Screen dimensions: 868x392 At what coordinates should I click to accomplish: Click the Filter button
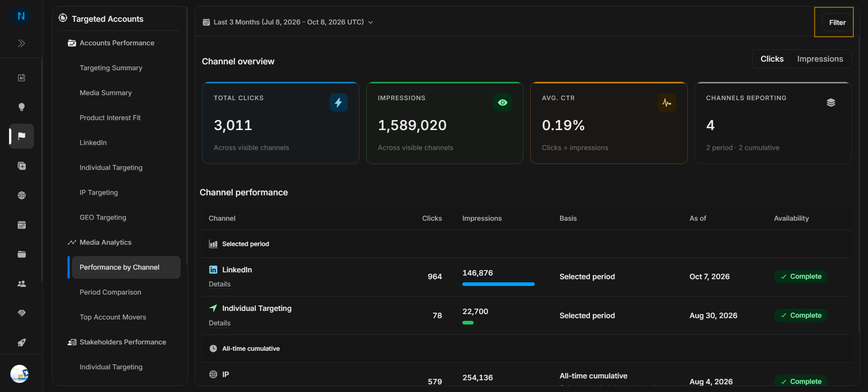click(837, 22)
